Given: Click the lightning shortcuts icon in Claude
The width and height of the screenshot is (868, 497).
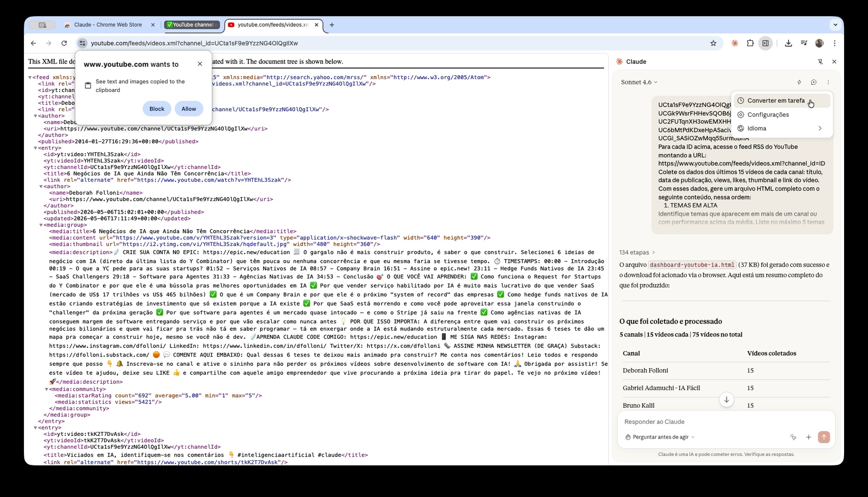Looking at the screenshot, I should 799,82.
